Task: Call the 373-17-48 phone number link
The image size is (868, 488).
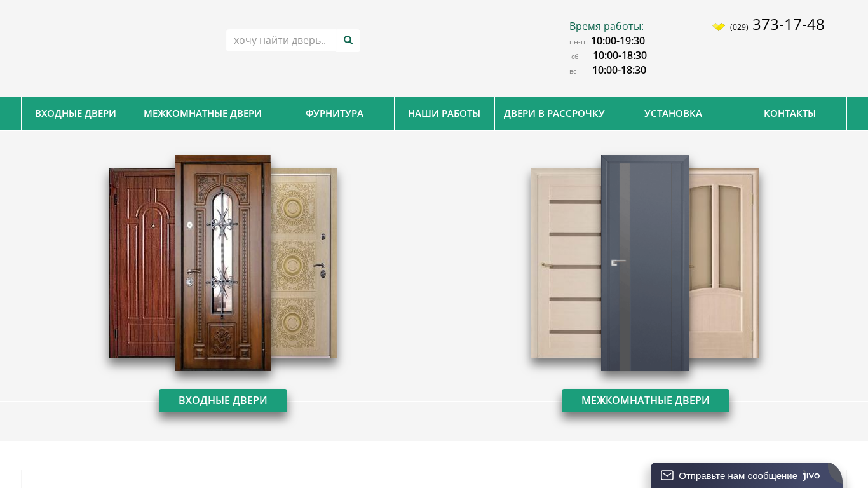Action: 788,25
